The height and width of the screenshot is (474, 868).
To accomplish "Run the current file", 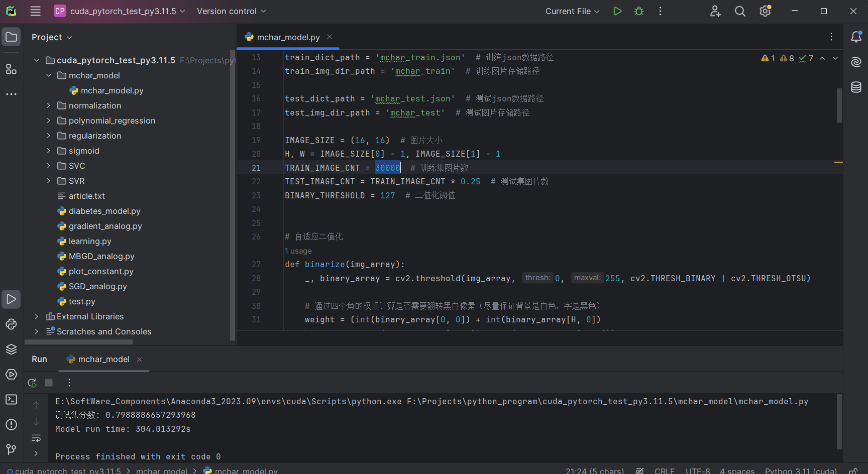I will tap(617, 11).
